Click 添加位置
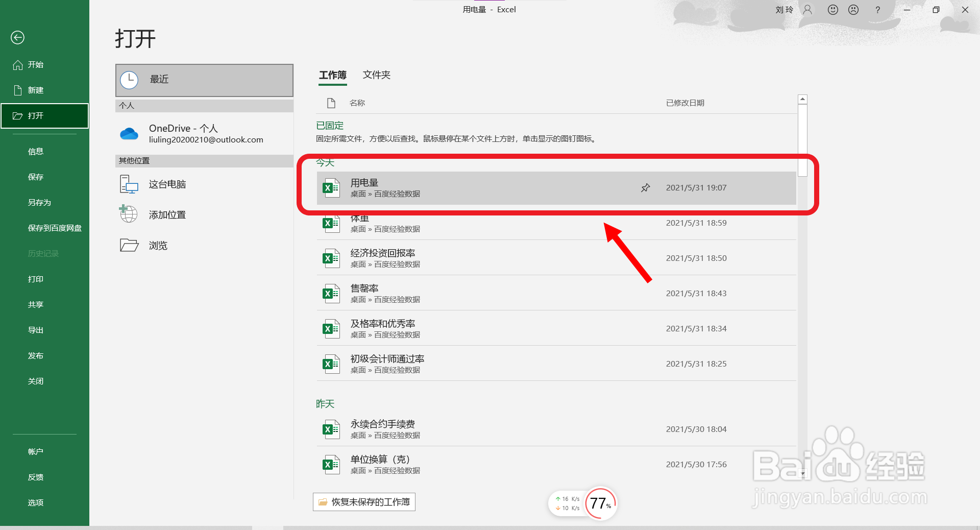Viewport: 980px width, 530px height. click(204, 215)
